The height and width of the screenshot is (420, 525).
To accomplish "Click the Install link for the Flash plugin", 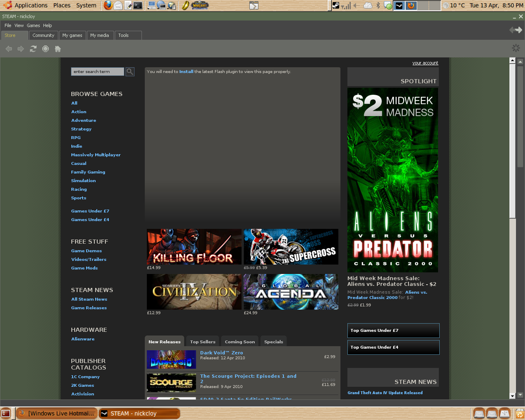I will (186, 71).
